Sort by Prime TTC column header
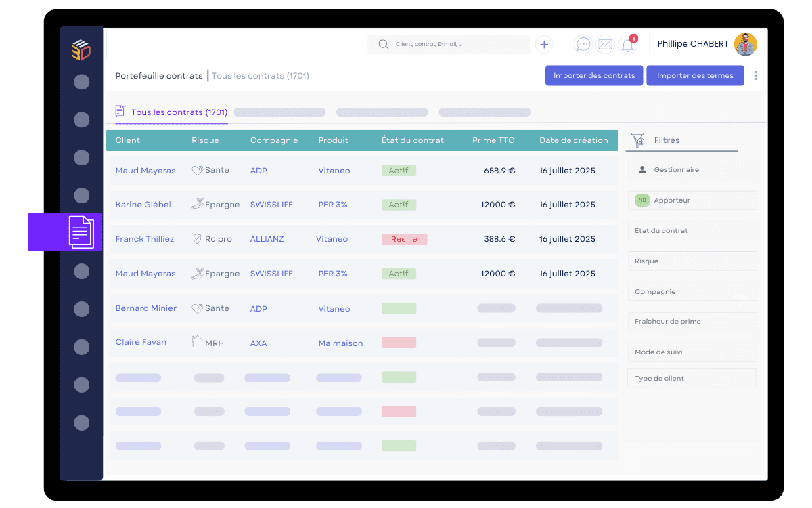 coord(493,140)
